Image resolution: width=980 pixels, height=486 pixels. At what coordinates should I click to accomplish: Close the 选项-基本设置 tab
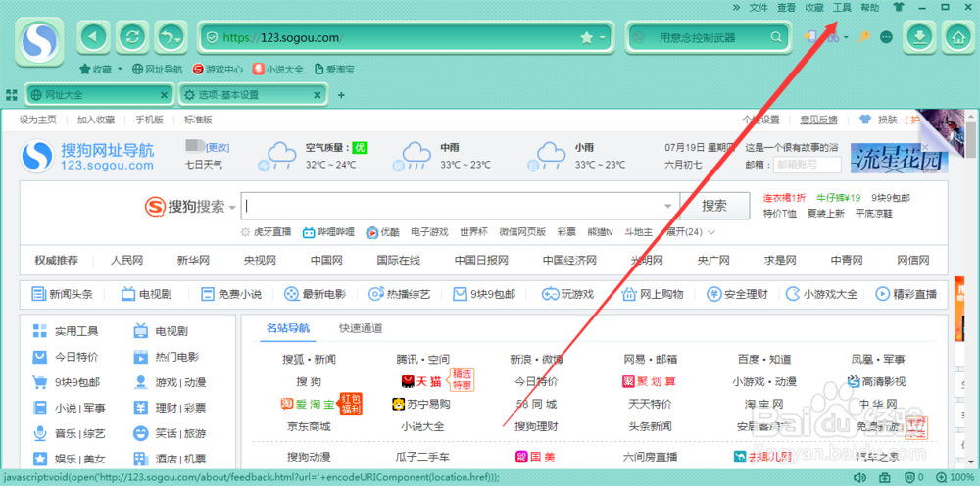318,95
